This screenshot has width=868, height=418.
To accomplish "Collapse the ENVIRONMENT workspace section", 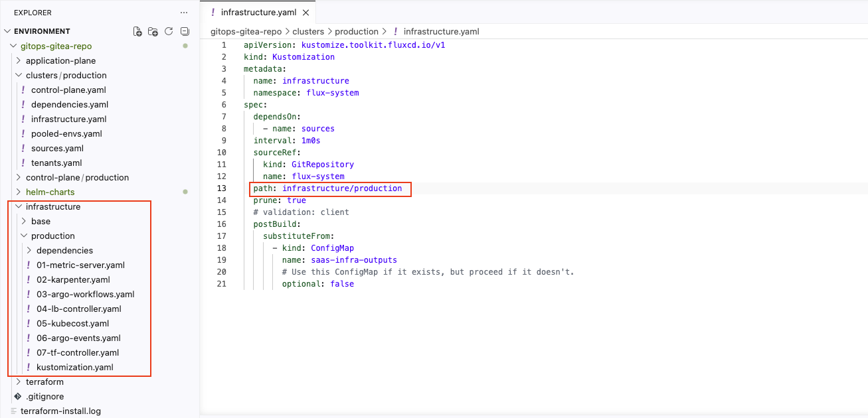I will click(x=41, y=31).
